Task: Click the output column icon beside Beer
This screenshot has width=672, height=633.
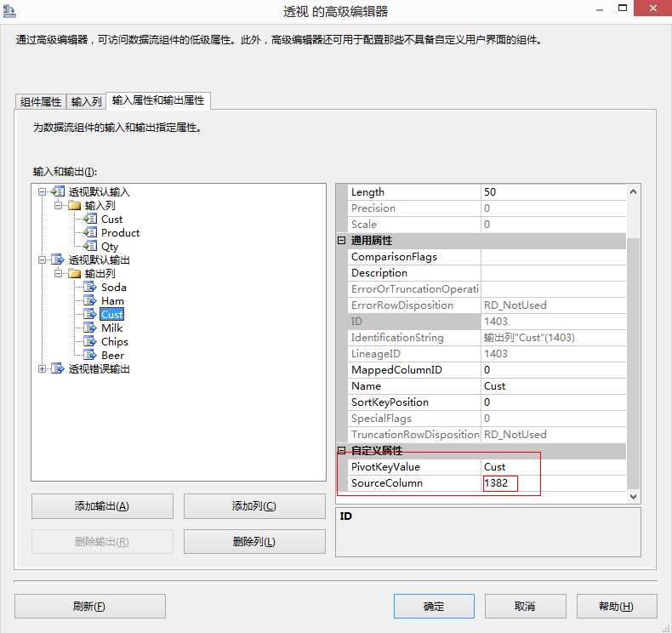Action: coord(90,356)
